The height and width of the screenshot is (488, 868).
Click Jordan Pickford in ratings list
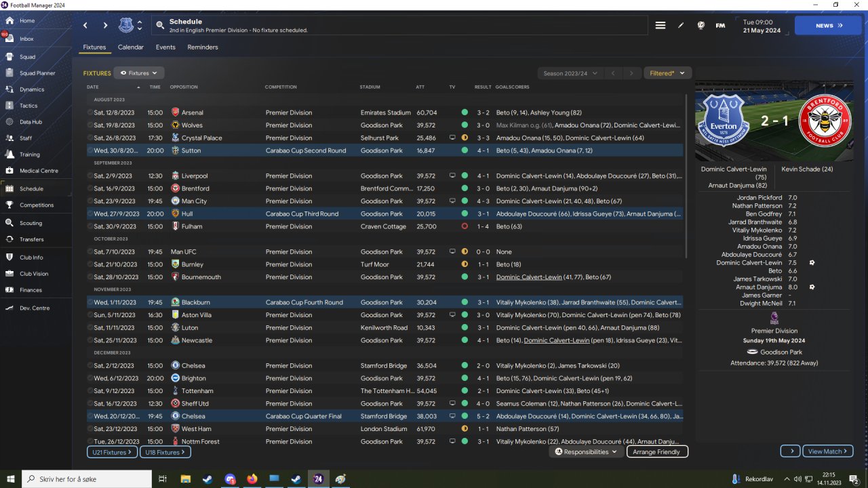coord(759,198)
